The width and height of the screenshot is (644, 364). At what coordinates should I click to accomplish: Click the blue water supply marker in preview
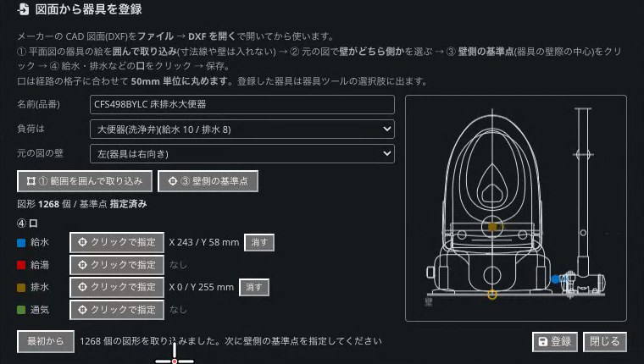click(x=555, y=279)
